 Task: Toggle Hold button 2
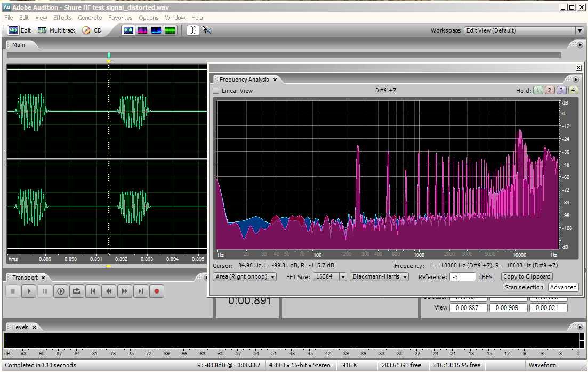tap(550, 91)
